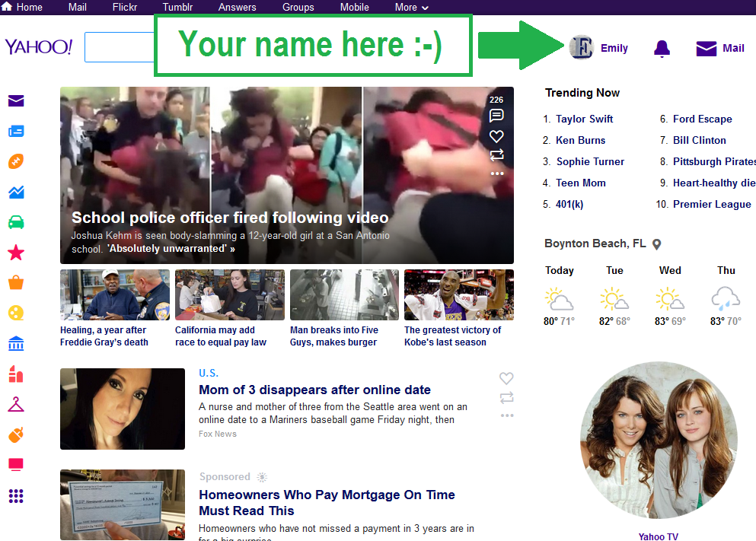The image size is (756, 541).
Task: Click the Yahoo logo
Action: point(39,47)
